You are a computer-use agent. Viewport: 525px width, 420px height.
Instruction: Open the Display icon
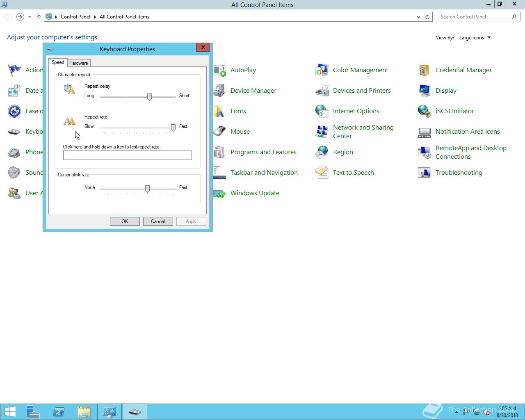click(425, 91)
